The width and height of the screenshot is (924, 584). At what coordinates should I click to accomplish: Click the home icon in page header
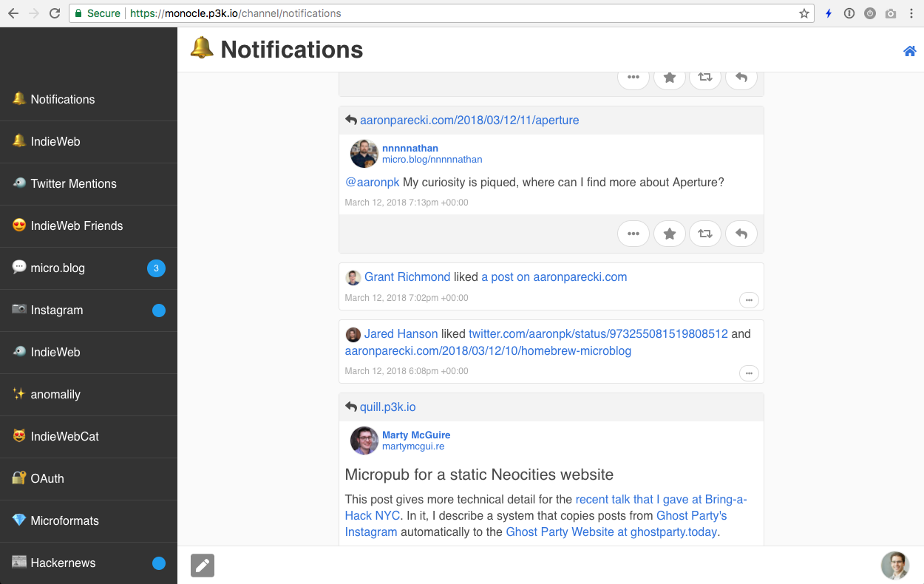click(910, 51)
